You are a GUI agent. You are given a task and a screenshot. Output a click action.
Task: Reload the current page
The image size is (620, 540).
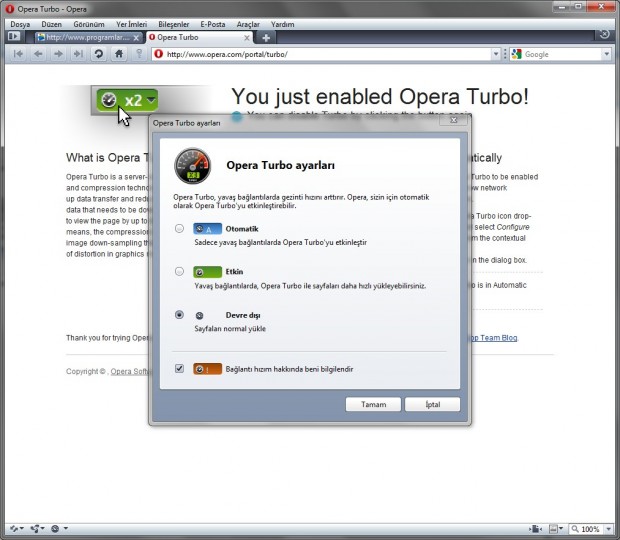[98, 54]
